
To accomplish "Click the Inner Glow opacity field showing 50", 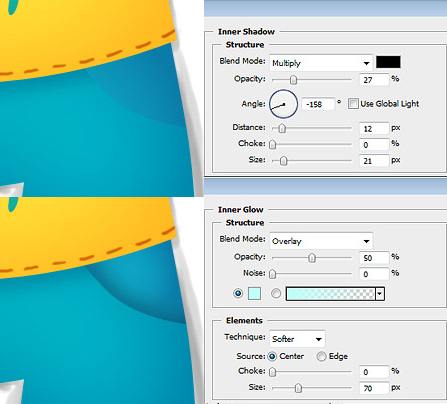I will [374, 258].
